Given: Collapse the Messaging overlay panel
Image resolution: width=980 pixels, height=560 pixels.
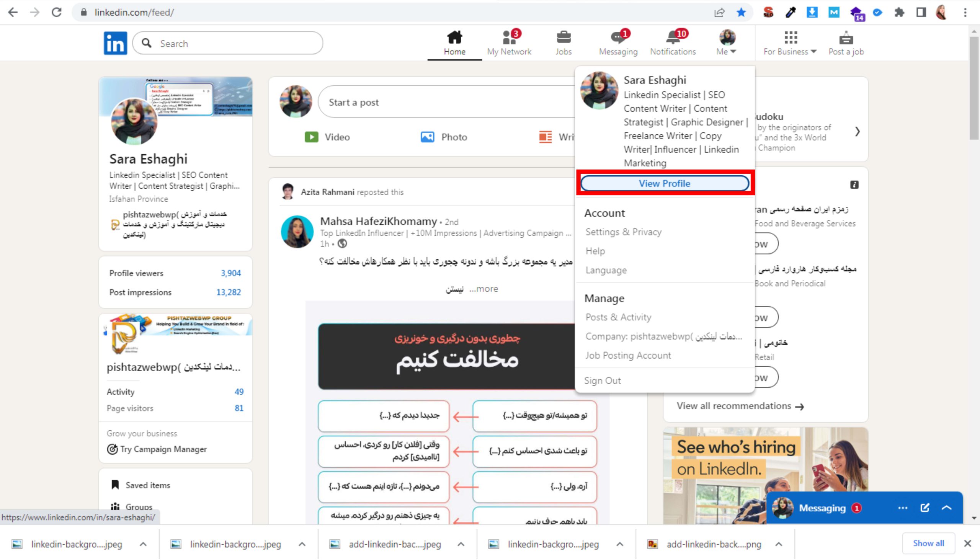Looking at the screenshot, I should [946, 507].
